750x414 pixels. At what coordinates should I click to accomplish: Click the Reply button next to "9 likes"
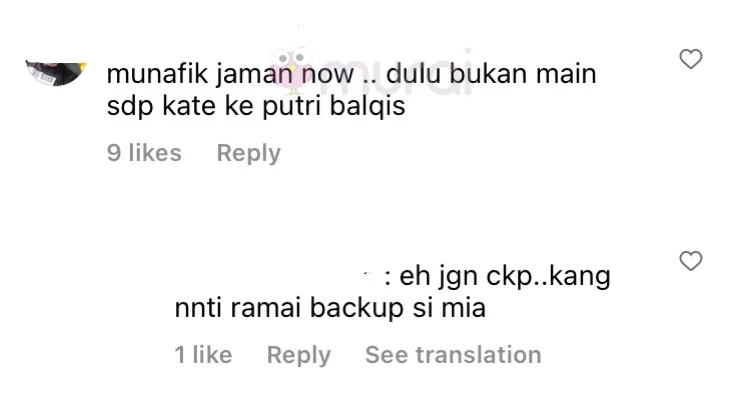click(x=249, y=153)
